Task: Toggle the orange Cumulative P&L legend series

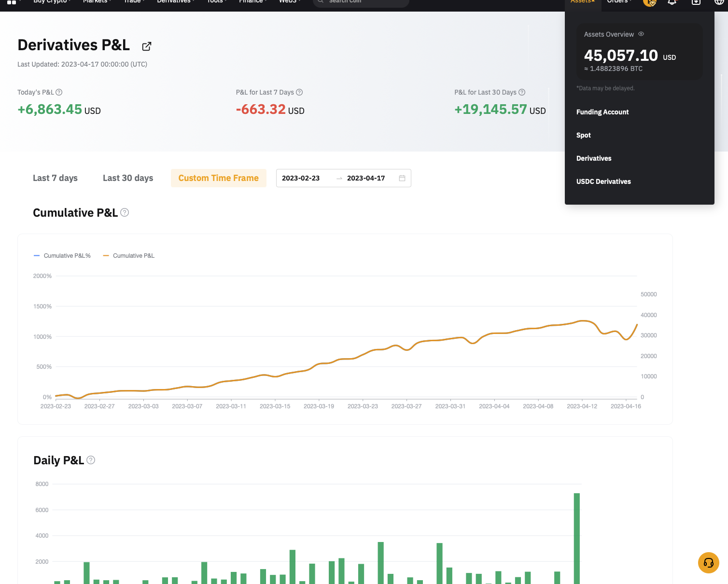Action: (x=129, y=256)
